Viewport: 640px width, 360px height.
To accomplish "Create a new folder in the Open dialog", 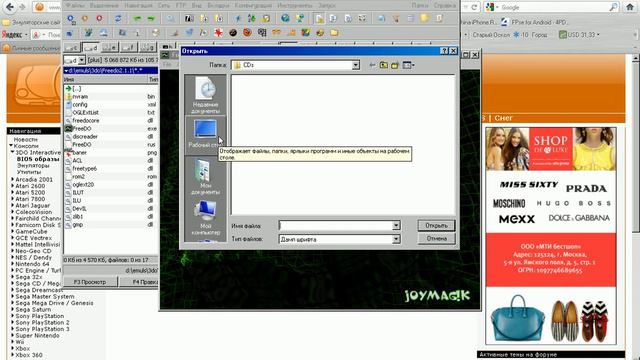I will click(395, 65).
